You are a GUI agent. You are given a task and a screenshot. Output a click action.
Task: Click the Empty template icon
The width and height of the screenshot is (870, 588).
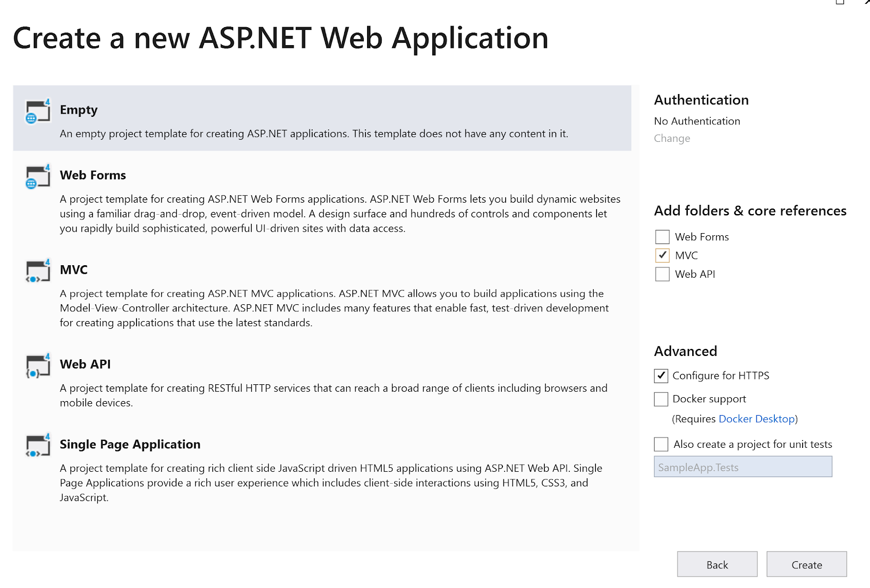tap(38, 111)
